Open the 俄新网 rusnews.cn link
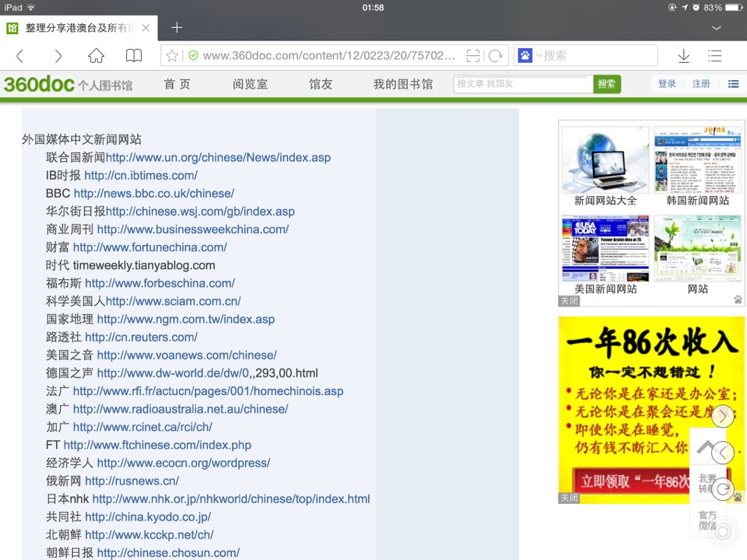This screenshot has width=747, height=560. tap(132, 481)
